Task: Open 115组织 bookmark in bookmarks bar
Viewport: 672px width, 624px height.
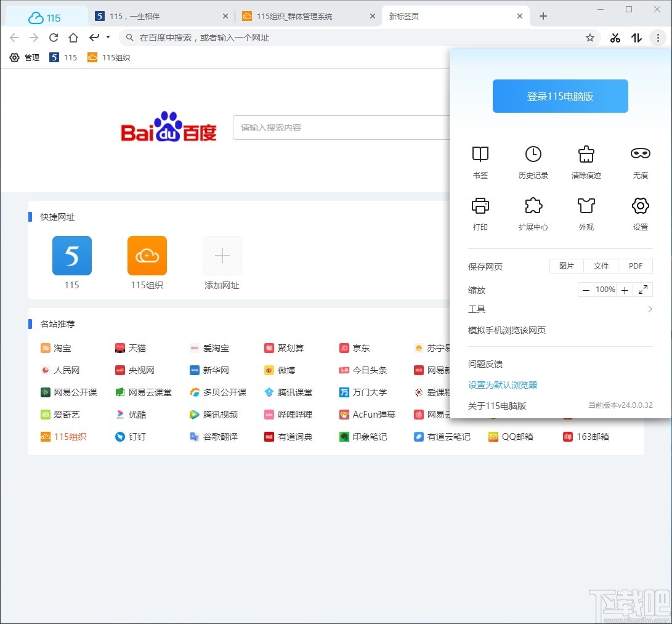Action: (108, 57)
